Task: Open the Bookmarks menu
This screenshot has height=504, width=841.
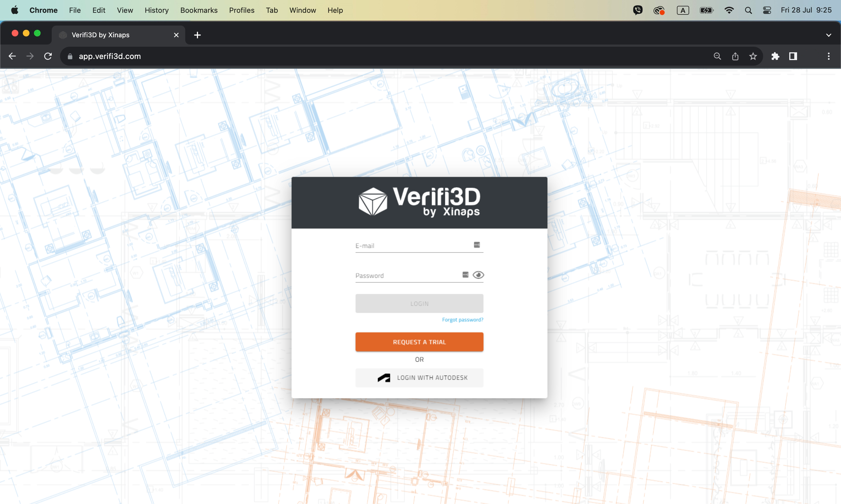Action: click(x=199, y=10)
